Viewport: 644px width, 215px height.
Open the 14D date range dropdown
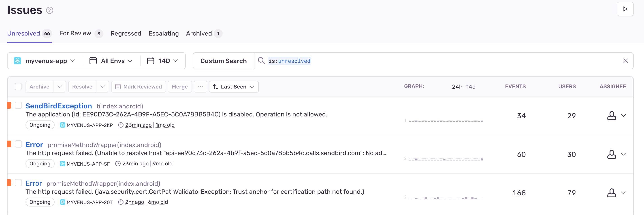(x=163, y=61)
